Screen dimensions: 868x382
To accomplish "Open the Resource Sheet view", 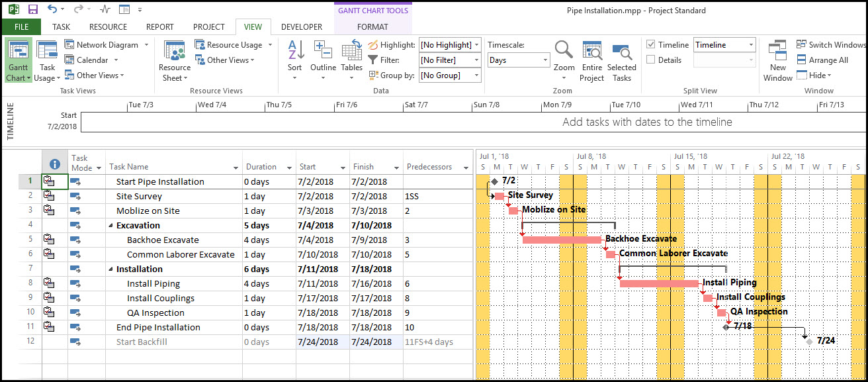I will tap(175, 60).
